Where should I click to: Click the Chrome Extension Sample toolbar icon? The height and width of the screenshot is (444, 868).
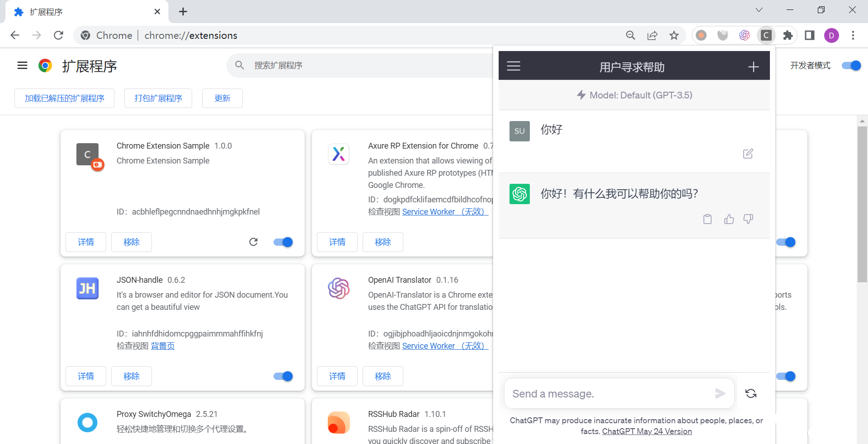coord(766,35)
